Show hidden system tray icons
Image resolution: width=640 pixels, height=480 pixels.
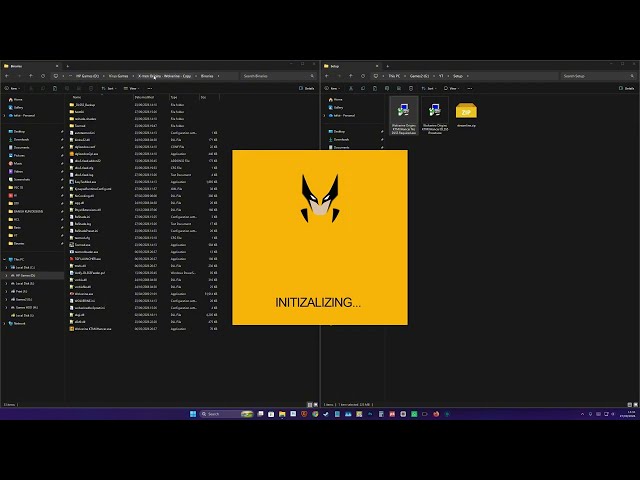pos(582,414)
